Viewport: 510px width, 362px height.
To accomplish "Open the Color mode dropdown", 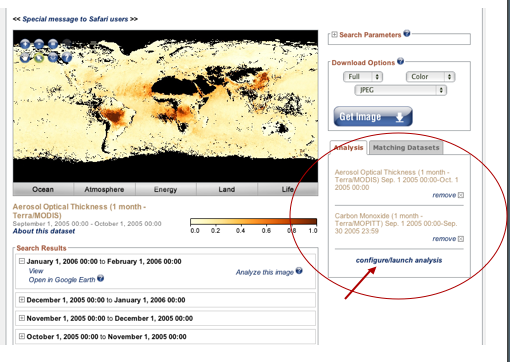I will (x=430, y=77).
